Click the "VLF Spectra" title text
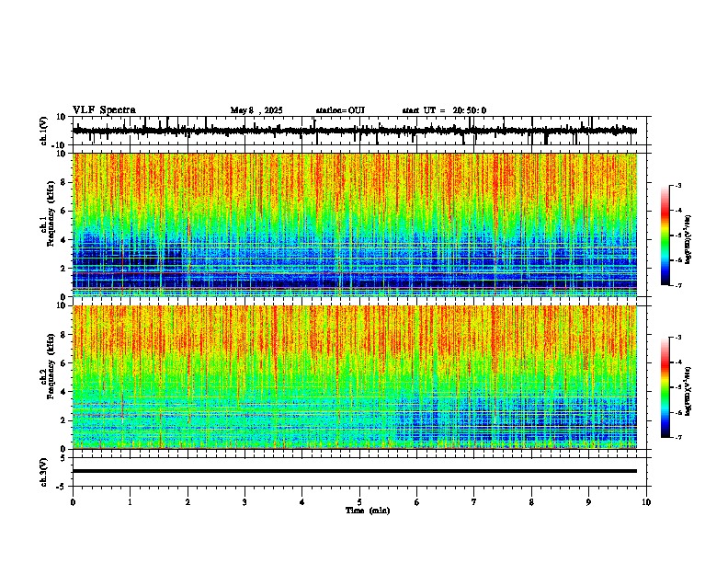728x563 pixels. [104, 110]
